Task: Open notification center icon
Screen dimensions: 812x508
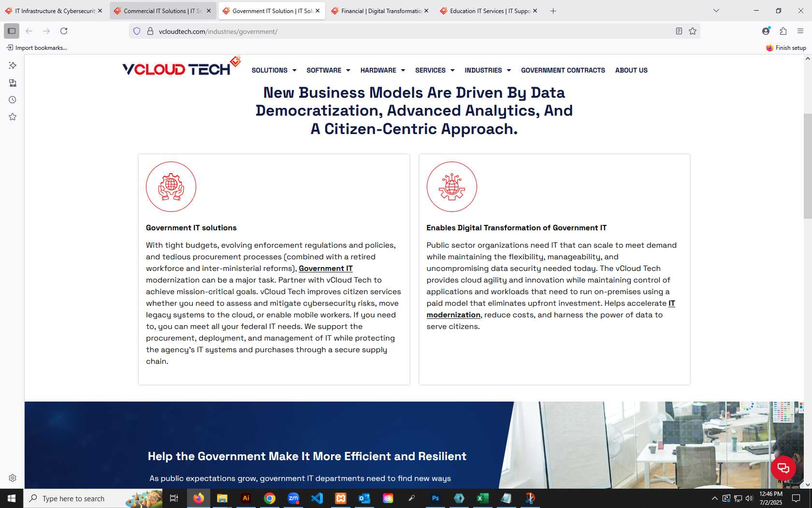Action: [x=796, y=498]
